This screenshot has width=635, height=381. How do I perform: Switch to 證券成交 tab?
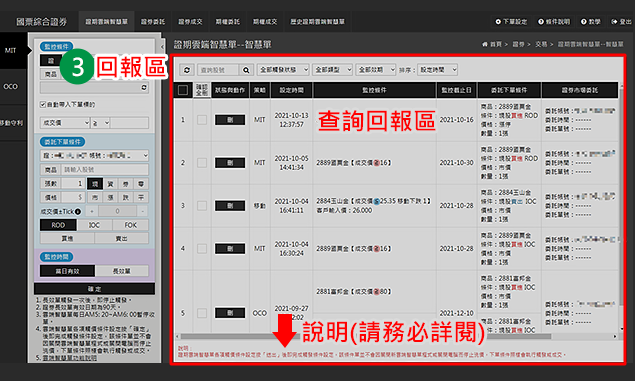coord(190,22)
